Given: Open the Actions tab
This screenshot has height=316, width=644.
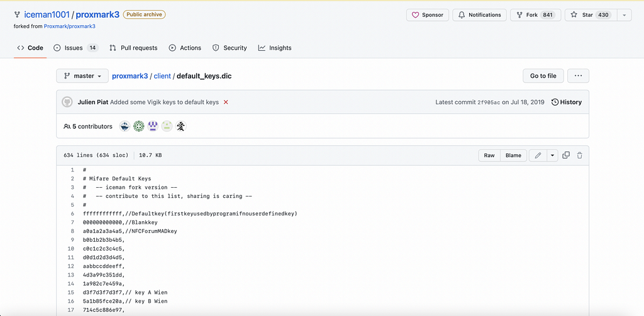Looking at the screenshot, I should [x=185, y=48].
